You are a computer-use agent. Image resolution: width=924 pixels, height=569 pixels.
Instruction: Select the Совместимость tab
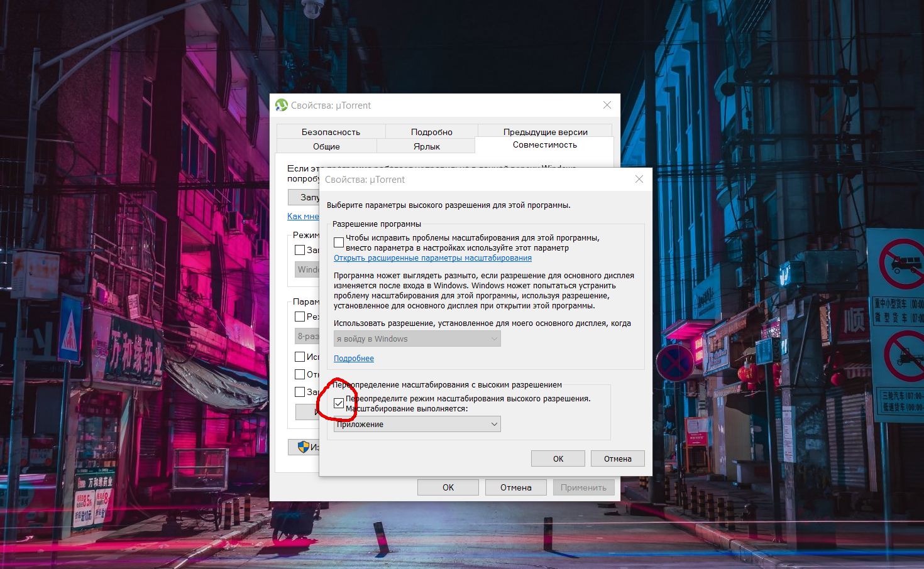[x=545, y=144]
